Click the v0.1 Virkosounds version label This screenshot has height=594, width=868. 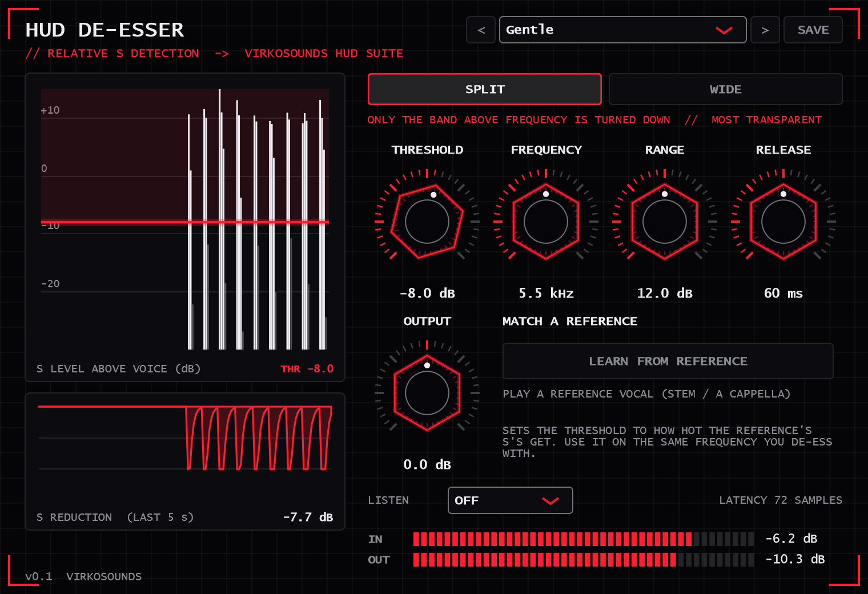[83, 576]
